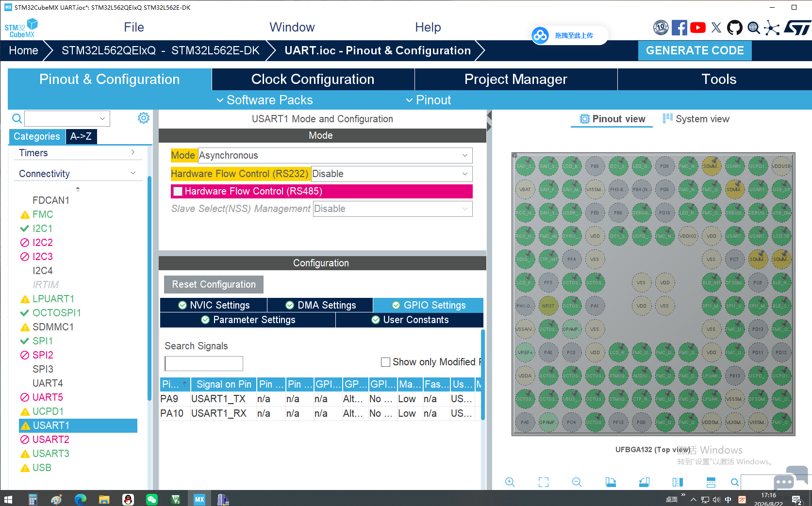812x506 pixels.
Task: Open the settings gear in categories panel
Action: [x=143, y=118]
